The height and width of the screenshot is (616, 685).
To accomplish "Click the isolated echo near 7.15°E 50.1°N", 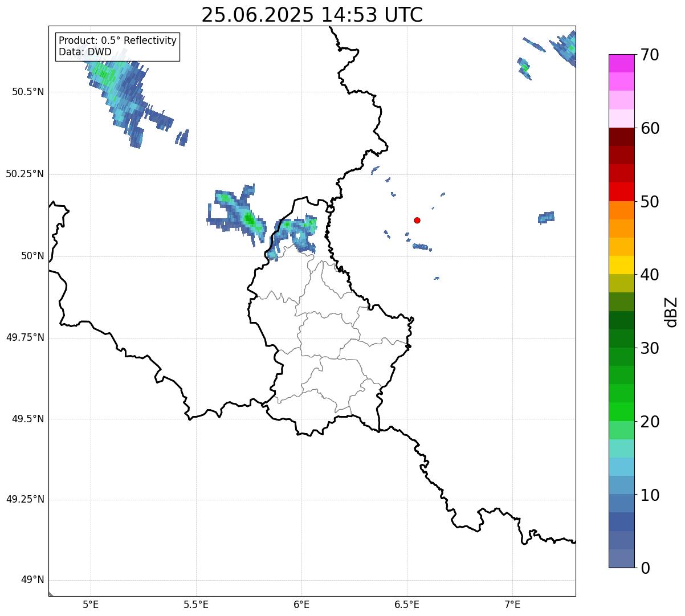I will (x=546, y=217).
